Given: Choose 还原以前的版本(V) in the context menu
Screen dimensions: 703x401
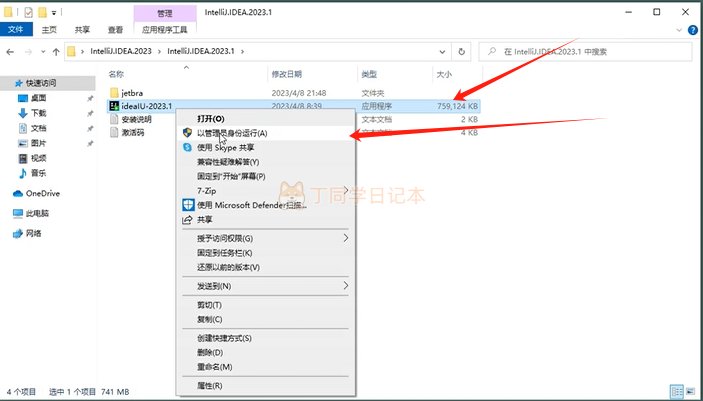Looking at the screenshot, I should pos(265,267).
